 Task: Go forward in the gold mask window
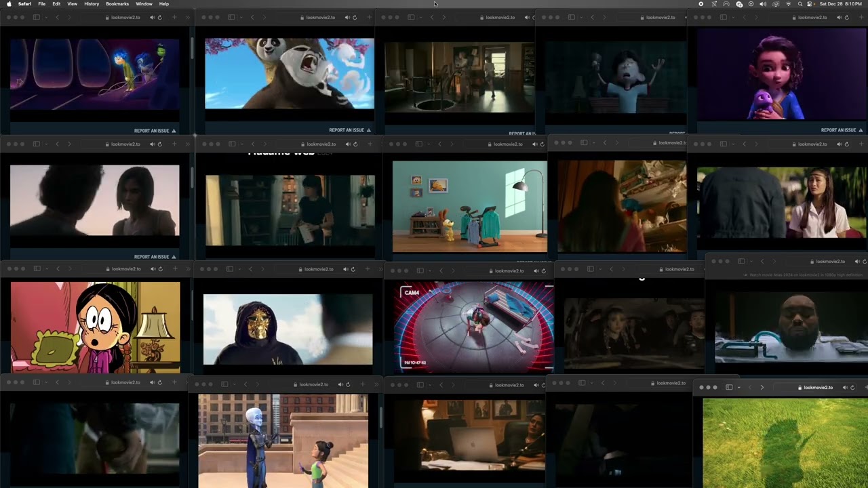tap(262, 269)
